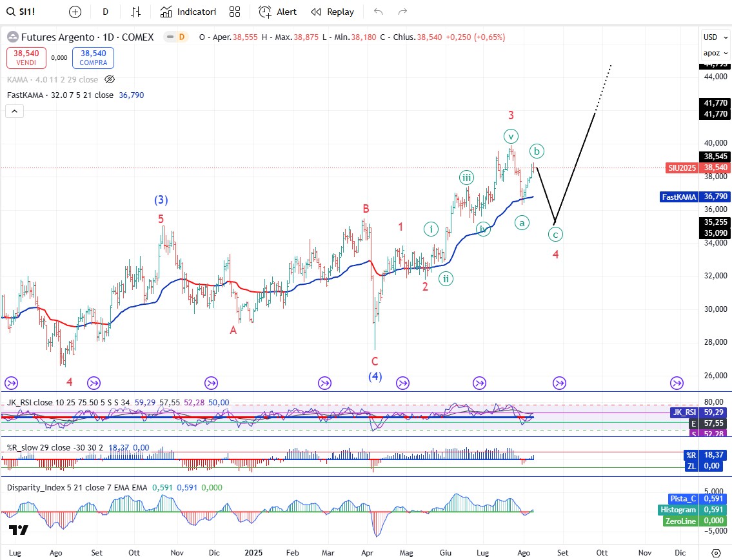
Task: Click the undo arrow
Action: point(378,12)
